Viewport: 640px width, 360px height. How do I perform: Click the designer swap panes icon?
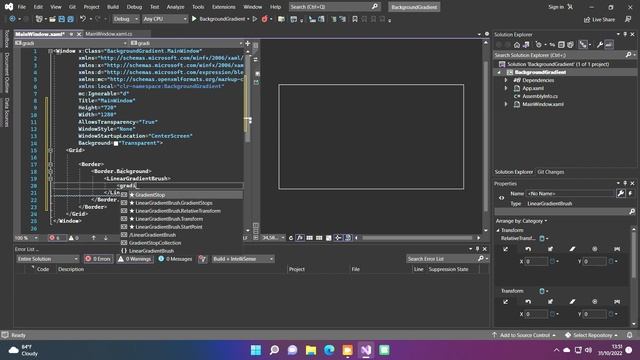[256, 60]
